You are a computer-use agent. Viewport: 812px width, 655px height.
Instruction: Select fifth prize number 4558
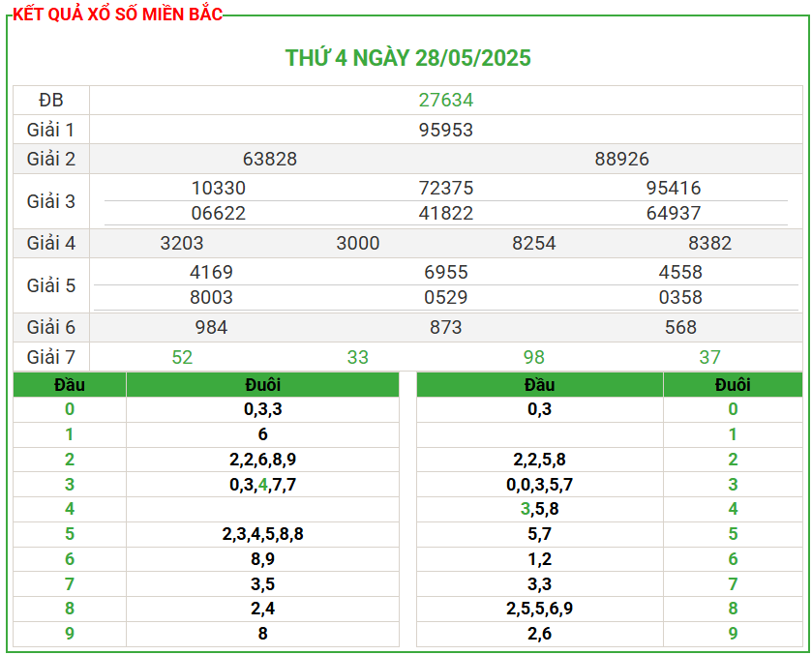(680, 272)
